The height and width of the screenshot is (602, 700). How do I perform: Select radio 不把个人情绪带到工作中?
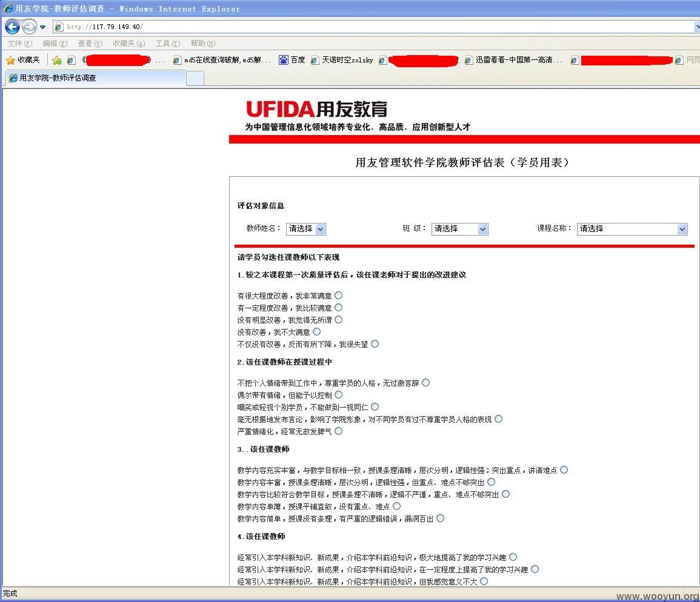(x=425, y=382)
